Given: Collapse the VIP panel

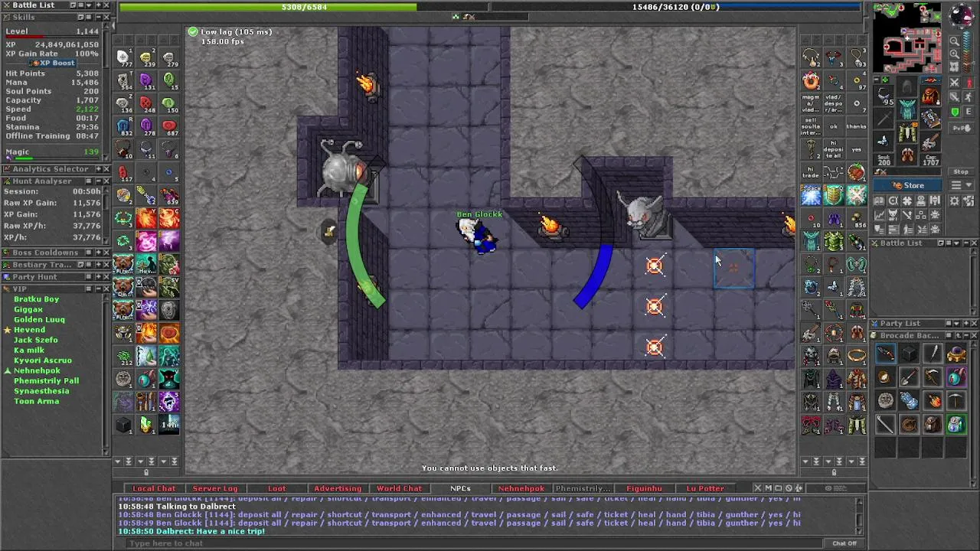Looking at the screenshot, I should [x=97, y=289].
